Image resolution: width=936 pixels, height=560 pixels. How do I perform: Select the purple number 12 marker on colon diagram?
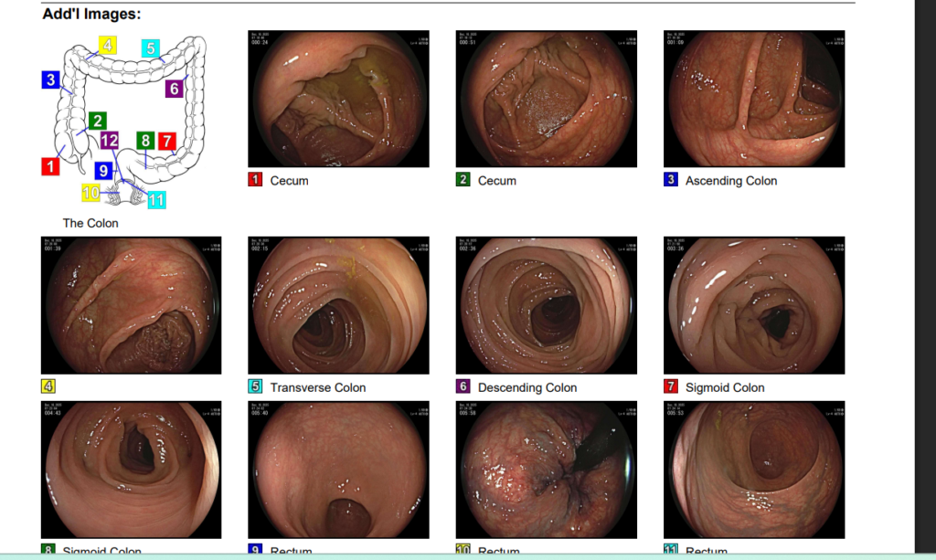tap(110, 141)
